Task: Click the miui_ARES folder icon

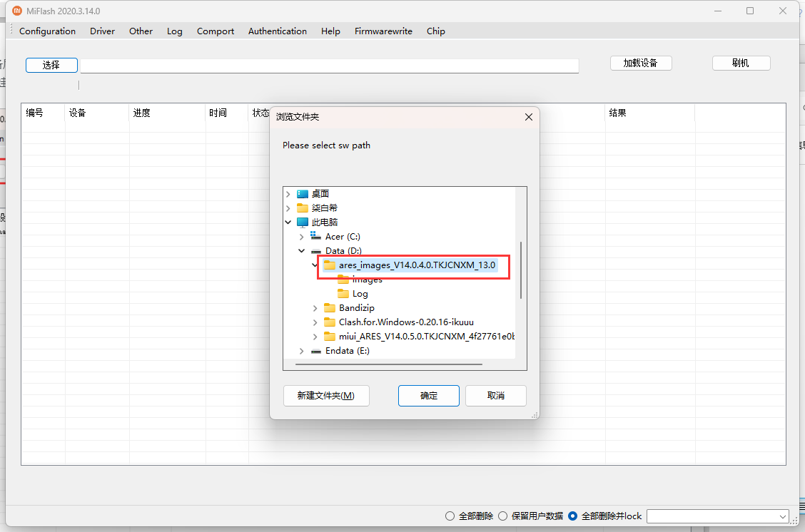Action: [330, 337]
